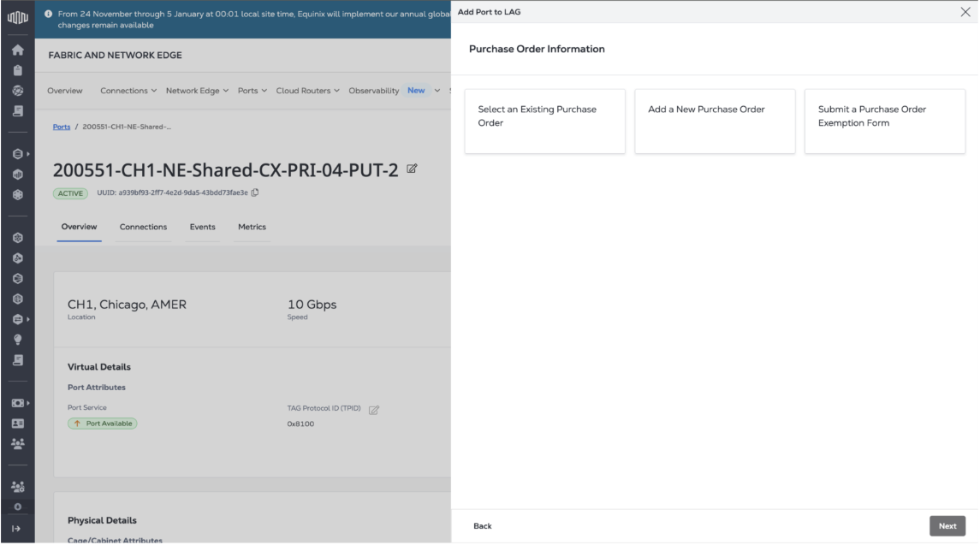Click the logout arrow icon at the sidebar bottom
Viewport: 980px width, 545px height.
pos(17,529)
